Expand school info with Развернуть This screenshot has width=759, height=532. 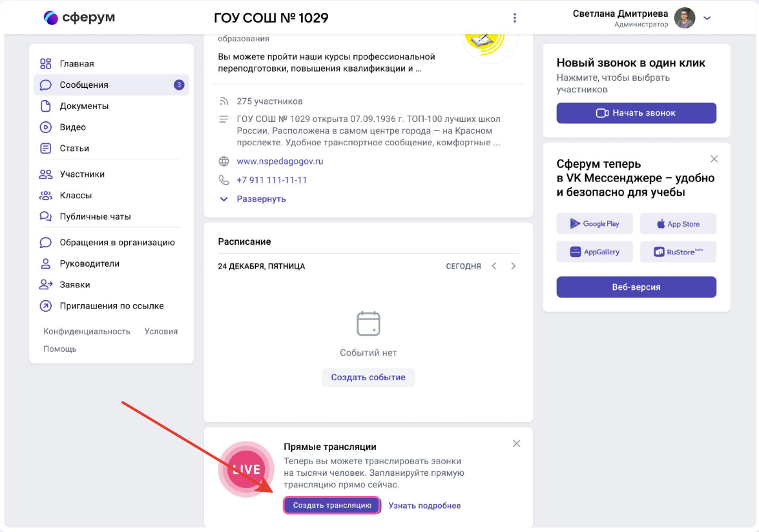tap(261, 199)
